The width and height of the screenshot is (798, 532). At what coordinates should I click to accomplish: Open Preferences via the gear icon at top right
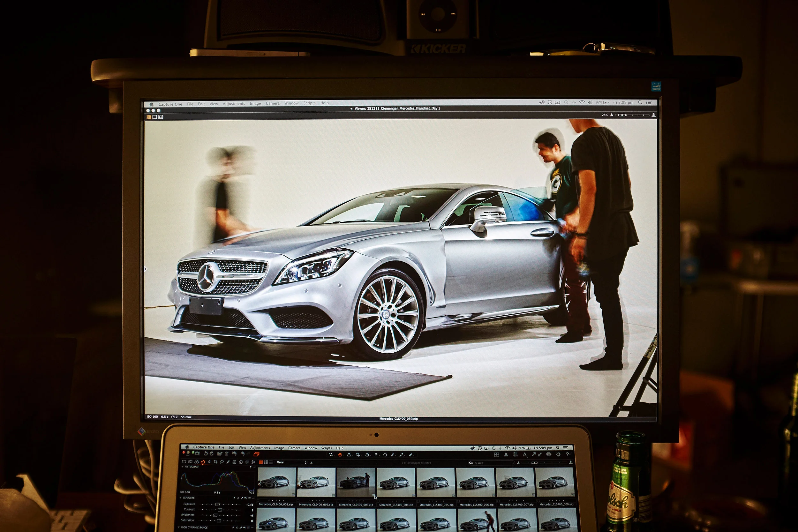coord(559,455)
